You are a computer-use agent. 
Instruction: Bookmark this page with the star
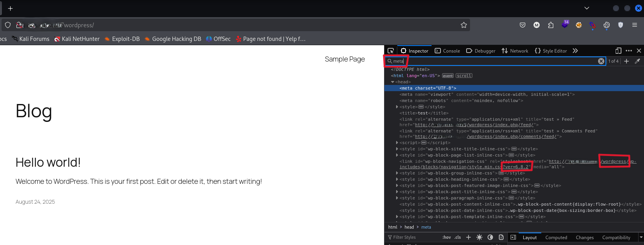click(x=463, y=25)
